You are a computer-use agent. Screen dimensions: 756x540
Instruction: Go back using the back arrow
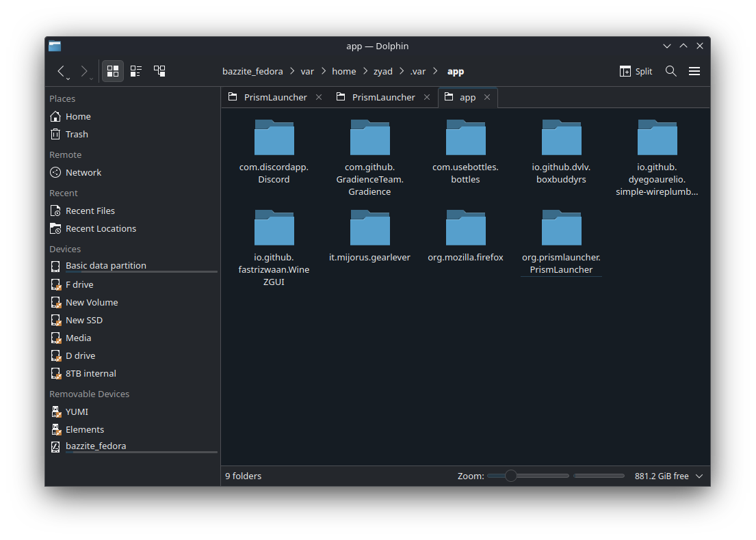(61, 71)
